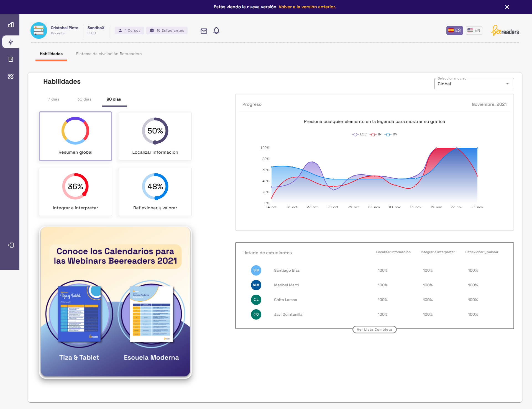
Task: Toggle the LOC series in chart legend
Action: point(359,134)
